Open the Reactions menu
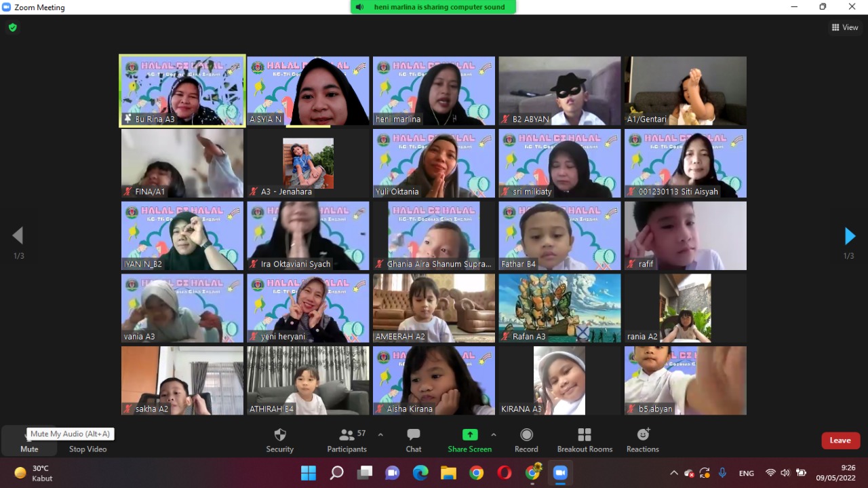The image size is (868, 488). coord(642,440)
